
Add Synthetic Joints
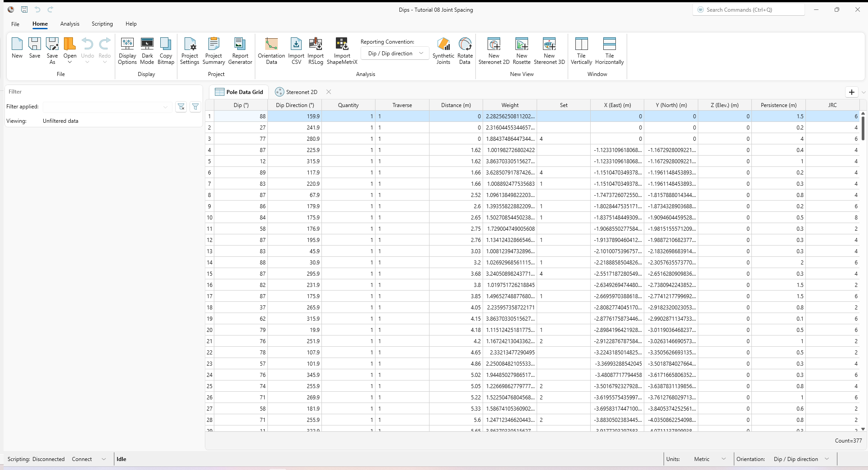click(443, 49)
